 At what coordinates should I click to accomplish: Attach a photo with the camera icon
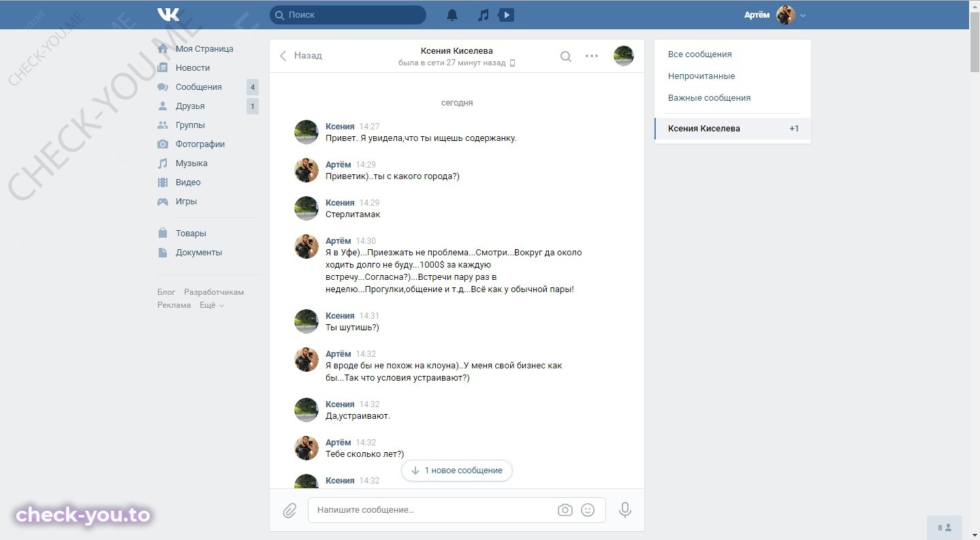[x=565, y=510]
